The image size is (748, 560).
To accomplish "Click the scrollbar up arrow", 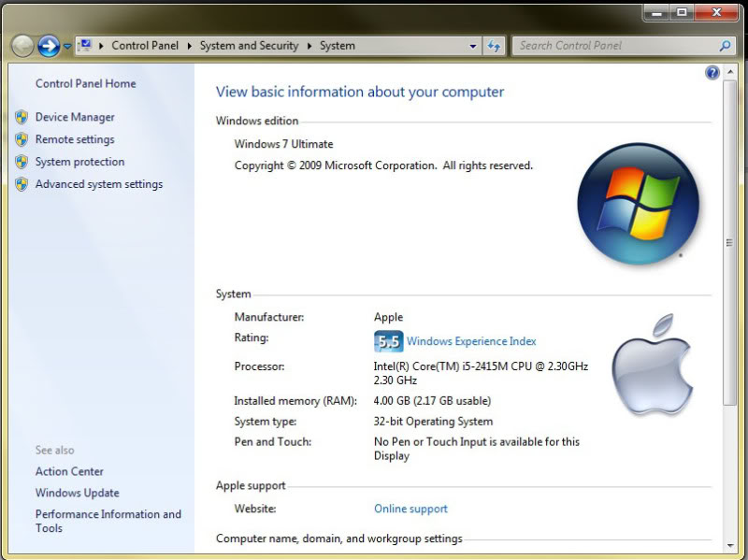I will click(x=730, y=72).
